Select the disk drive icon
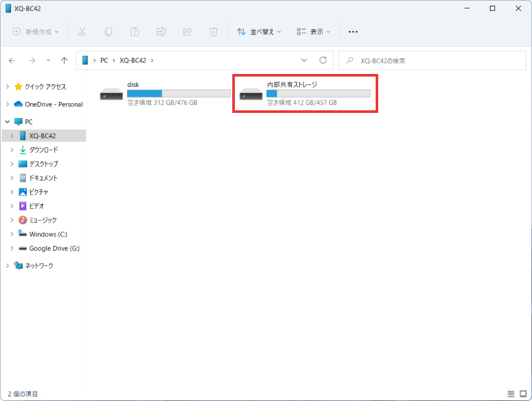 (112, 94)
